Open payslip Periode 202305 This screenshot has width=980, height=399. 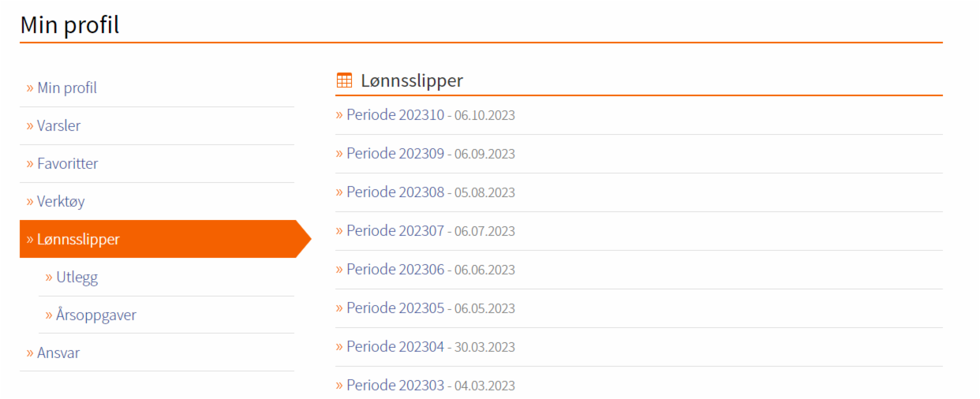[x=395, y=308]
